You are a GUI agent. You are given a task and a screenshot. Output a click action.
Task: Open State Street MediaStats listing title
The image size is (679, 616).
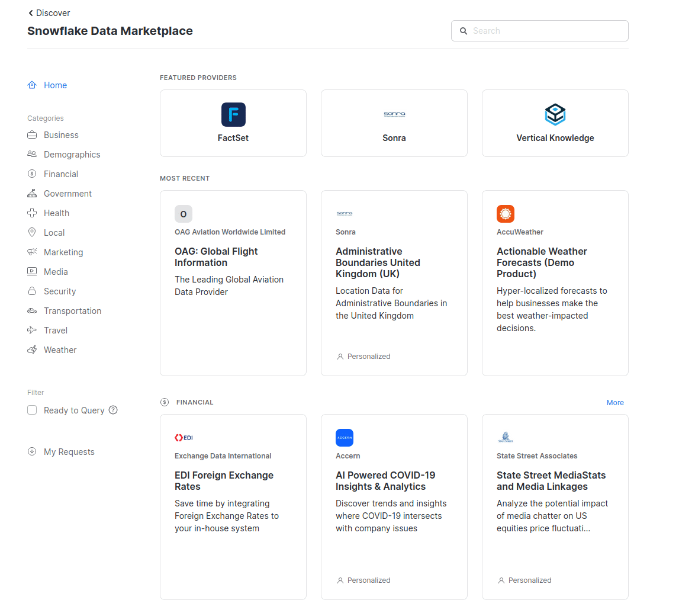click(551, 481)
